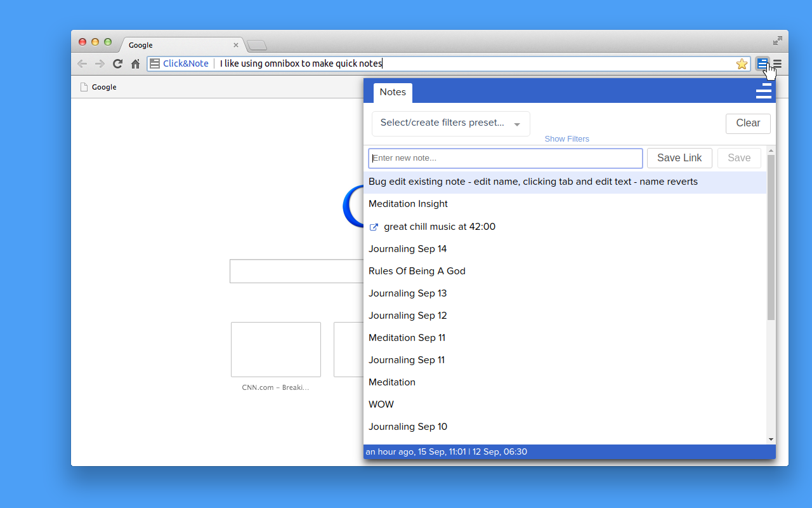Open the Select/create filters preset dropdown
The image size is (812, 508).
click(x=450, y=123)
